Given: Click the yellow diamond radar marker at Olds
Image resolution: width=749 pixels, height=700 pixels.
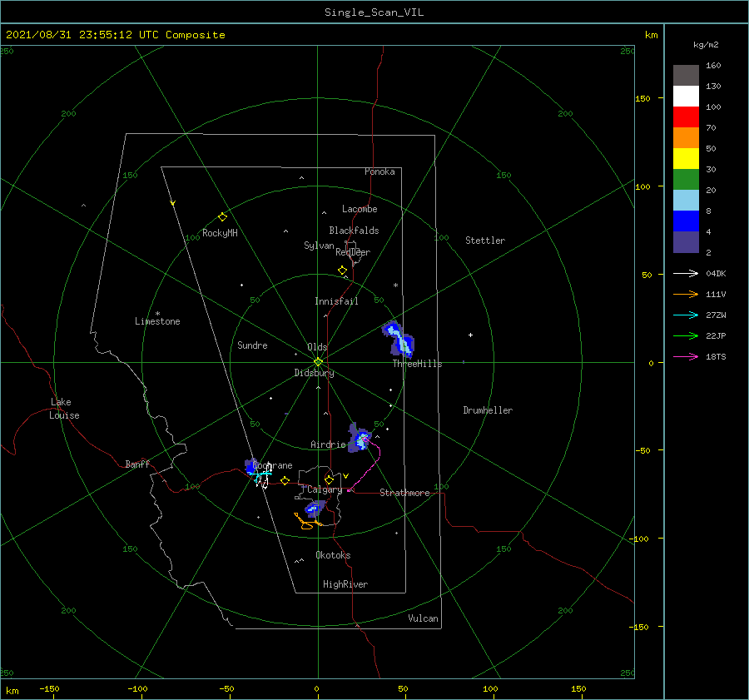Looking at the screenshot, I should coord(318,362).
